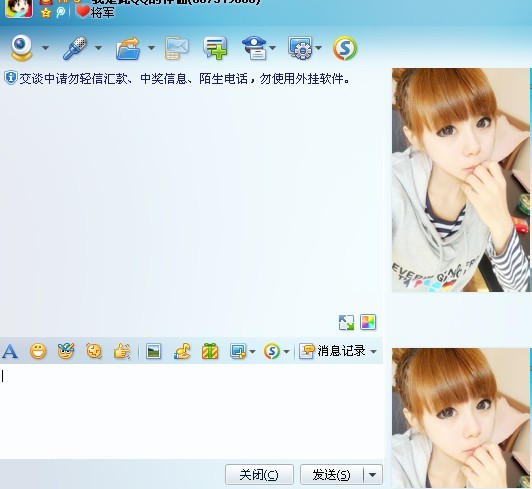
Task: Open the font selection A icon
Action: pyautogui.click(x=10, y=351)
